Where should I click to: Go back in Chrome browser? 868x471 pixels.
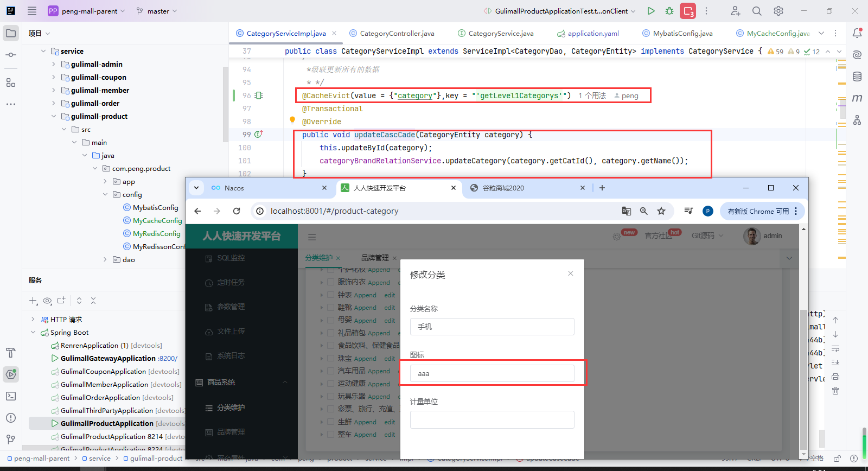(197, 211)
